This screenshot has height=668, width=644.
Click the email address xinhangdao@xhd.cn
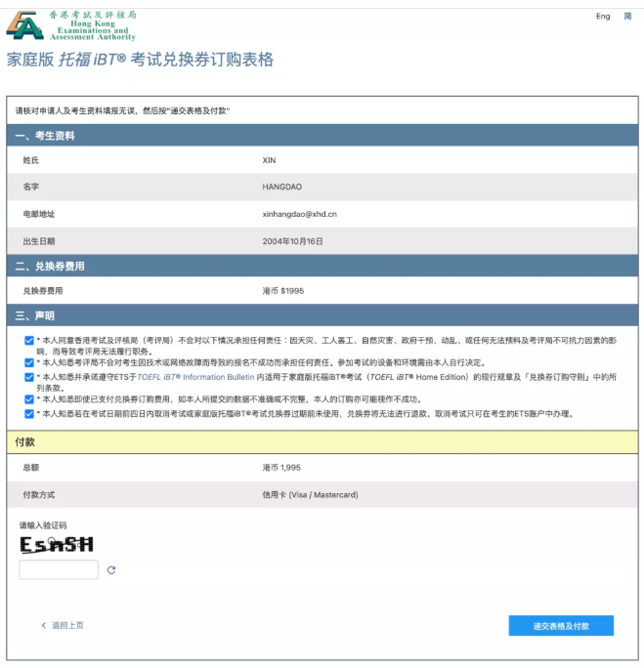(x=299, y=213)
